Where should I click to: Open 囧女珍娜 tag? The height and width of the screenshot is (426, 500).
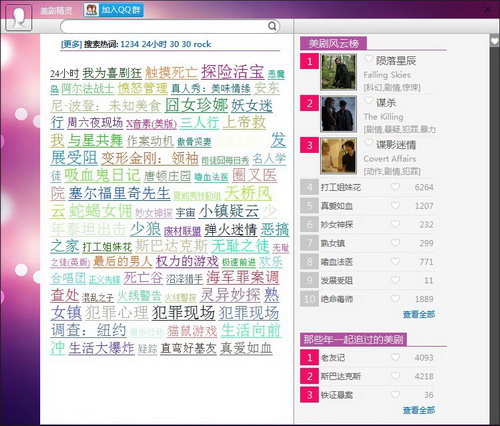[197, 105]
